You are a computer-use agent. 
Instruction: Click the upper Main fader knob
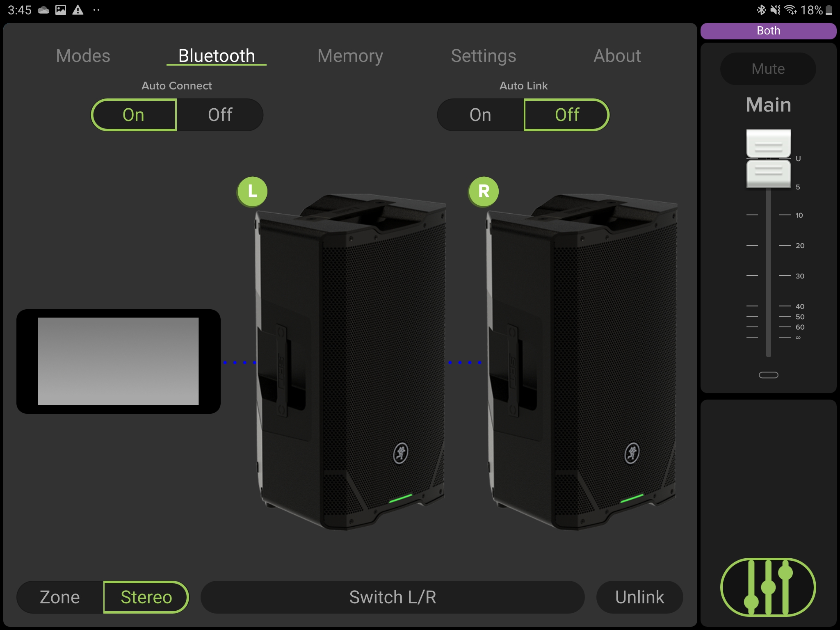coord(768,144)
